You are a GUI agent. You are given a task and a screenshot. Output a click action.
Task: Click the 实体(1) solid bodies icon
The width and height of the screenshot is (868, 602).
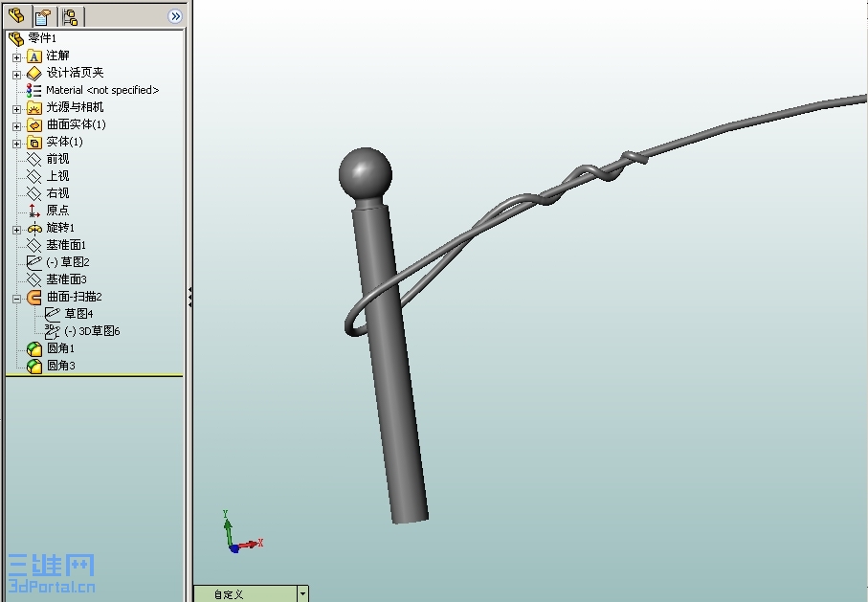[x=34, y=143]
